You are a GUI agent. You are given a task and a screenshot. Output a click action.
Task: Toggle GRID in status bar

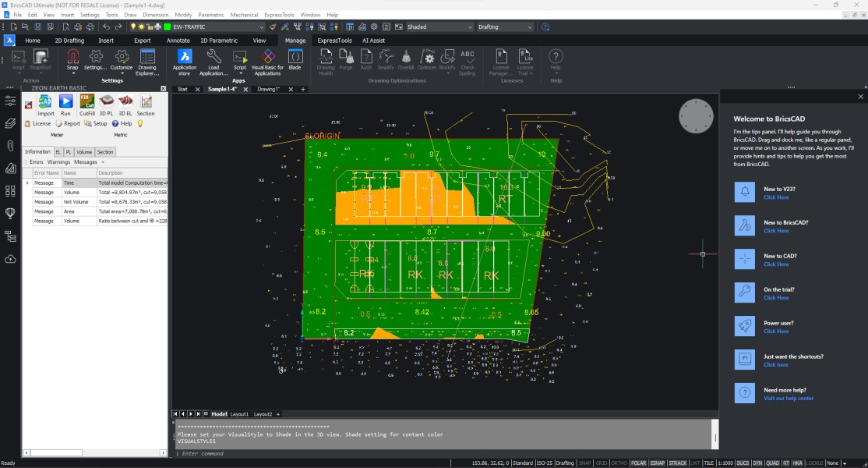pyautogui.click(x=602, y=463)
